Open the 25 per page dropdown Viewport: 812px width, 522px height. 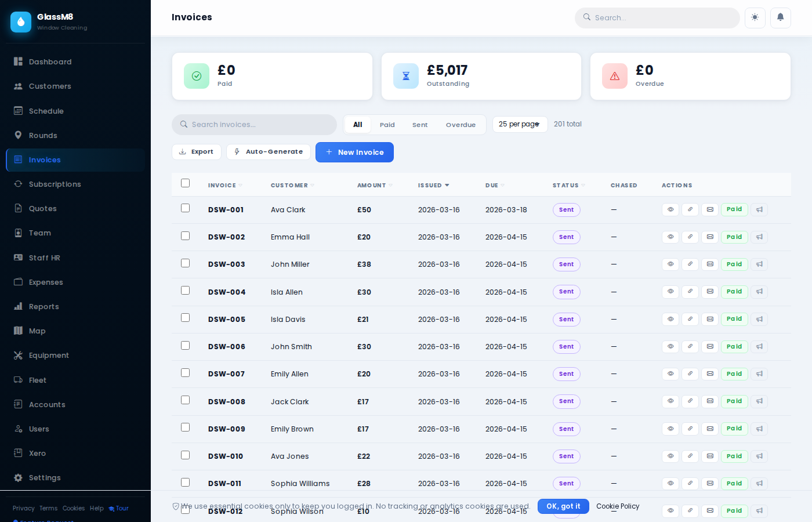click(520, 124)
